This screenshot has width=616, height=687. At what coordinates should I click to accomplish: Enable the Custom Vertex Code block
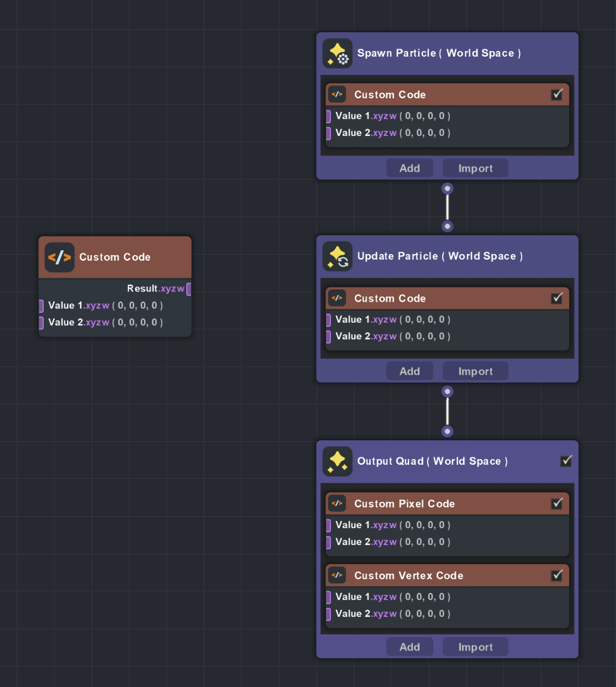[x=557, y=575]
